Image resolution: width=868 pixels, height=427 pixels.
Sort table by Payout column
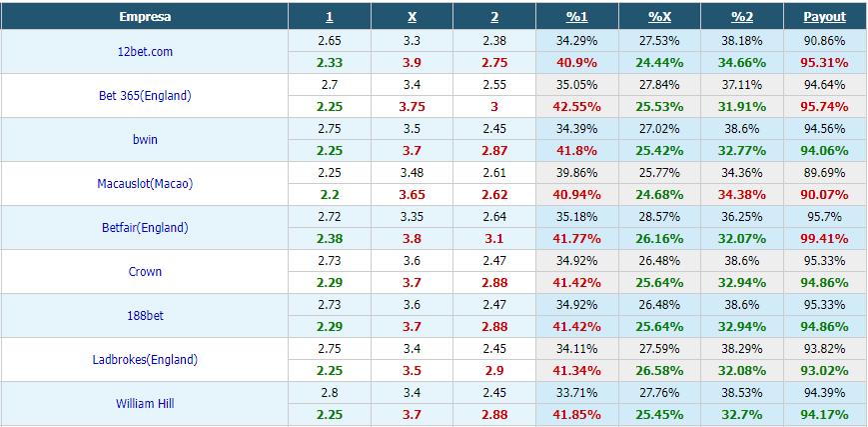pyautogui.click(x=825, y=17)
